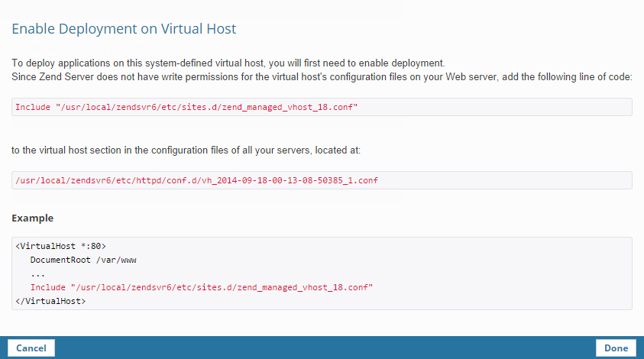Click the 'Since Zend Server' permissions sentence
644x359 pixels.
[321, 77]
